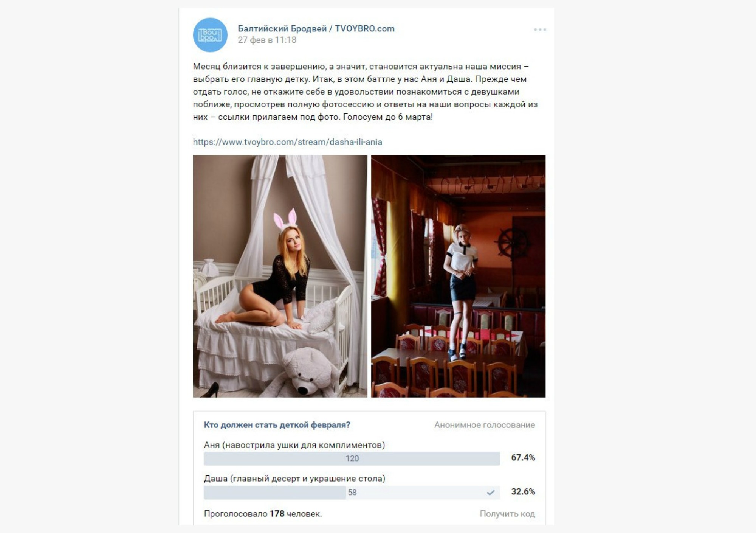Vote for the Аня poll option
Image resolution: width=756 pixels, height=533 pixels.
coord(294,445)
